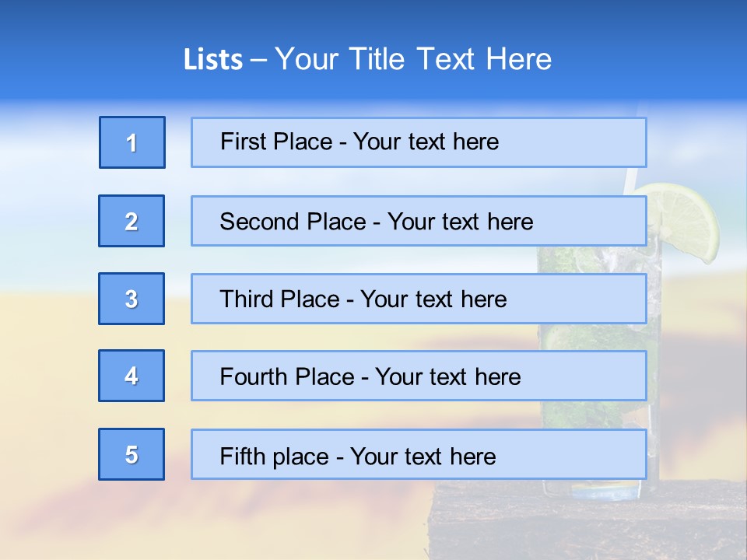The width and height of the screenshot is (747, 560).
Task: Click the word 'Lists' in title
Action: (212, 60)
